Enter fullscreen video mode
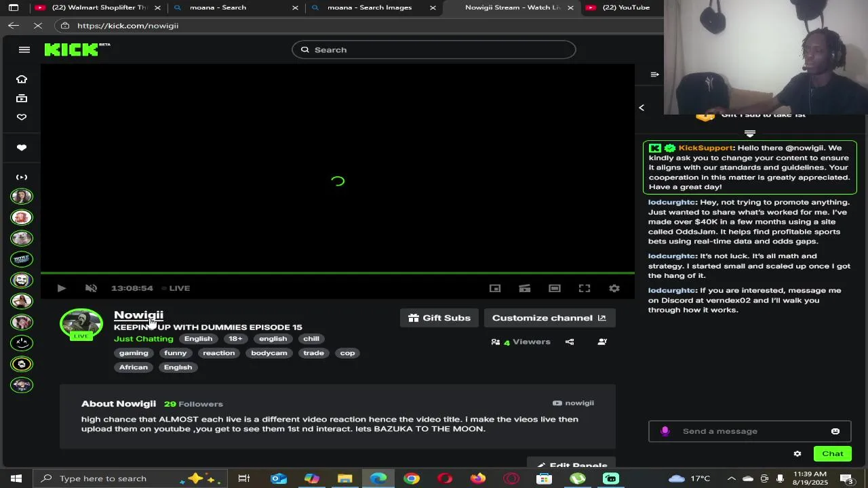 585,288
